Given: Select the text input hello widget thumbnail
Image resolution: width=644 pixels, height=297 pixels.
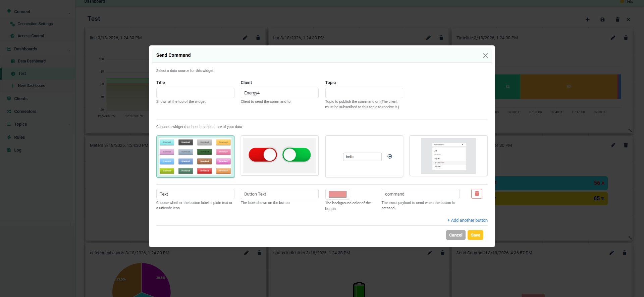Looking at the screenshot, I should 364,157.
